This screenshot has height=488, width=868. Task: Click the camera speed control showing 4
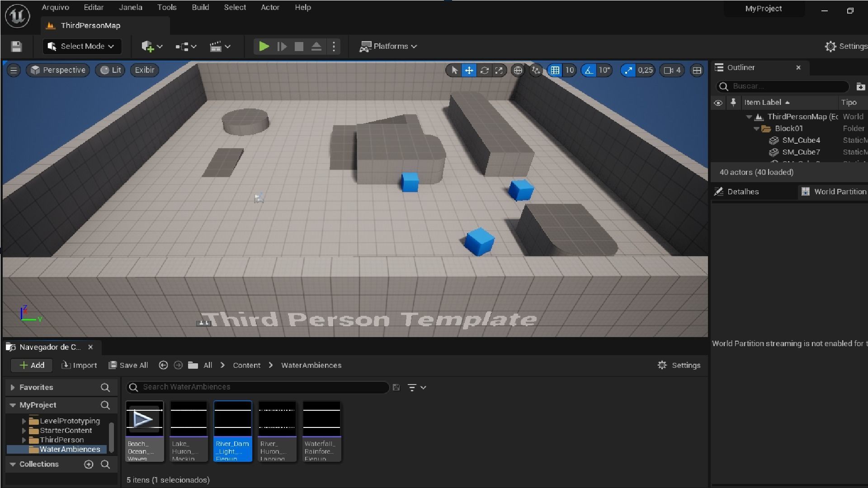[672, 70]
